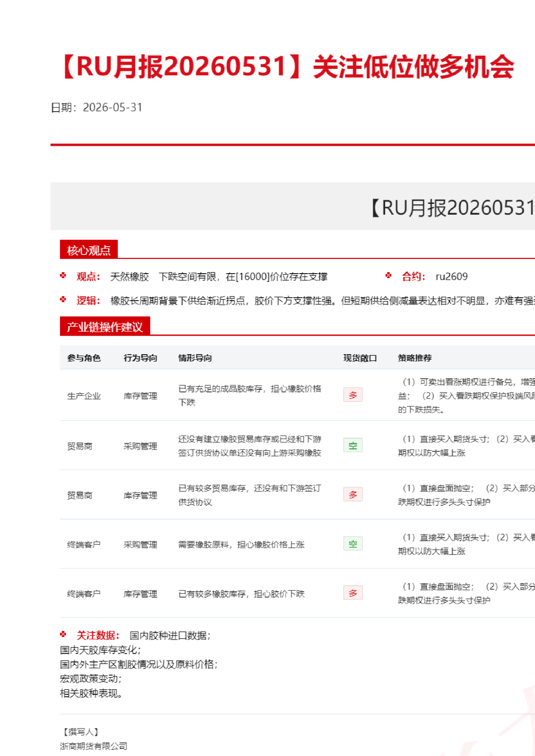Viewport: 535px width, 756px height.
Task: Click the line 国内胶种进口数据
Action: pyautogui.click(x=170, y=635)
